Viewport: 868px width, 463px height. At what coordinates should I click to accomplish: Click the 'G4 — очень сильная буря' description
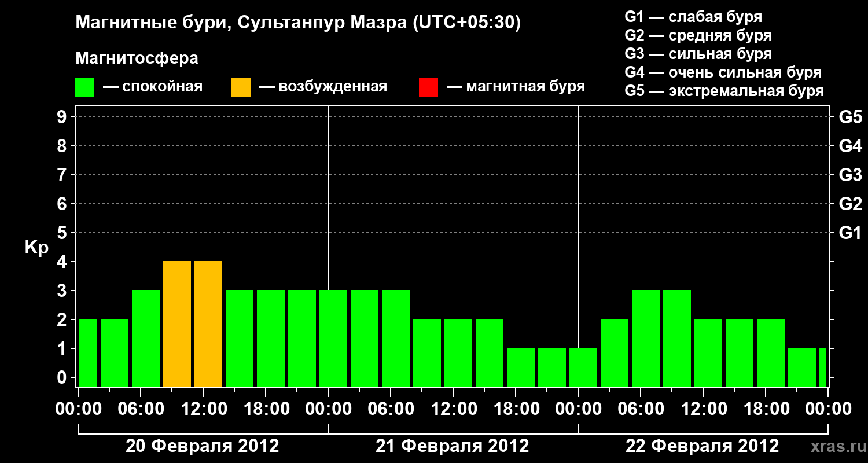[x=723, y=72]
